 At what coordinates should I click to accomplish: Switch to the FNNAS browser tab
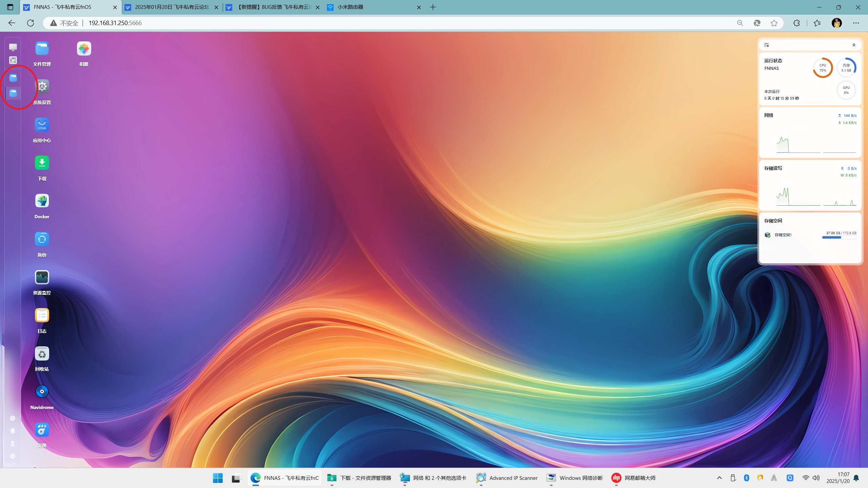pyautogui.click(x=71, y=7)
